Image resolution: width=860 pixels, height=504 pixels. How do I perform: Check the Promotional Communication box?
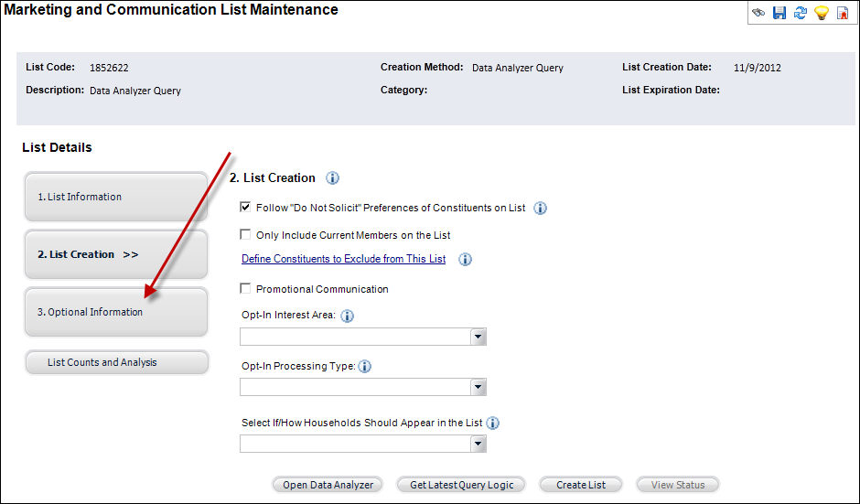click(245, 289)
